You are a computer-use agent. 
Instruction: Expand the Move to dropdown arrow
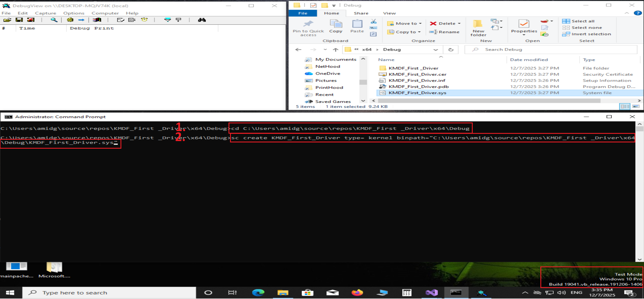click(421, 23)
